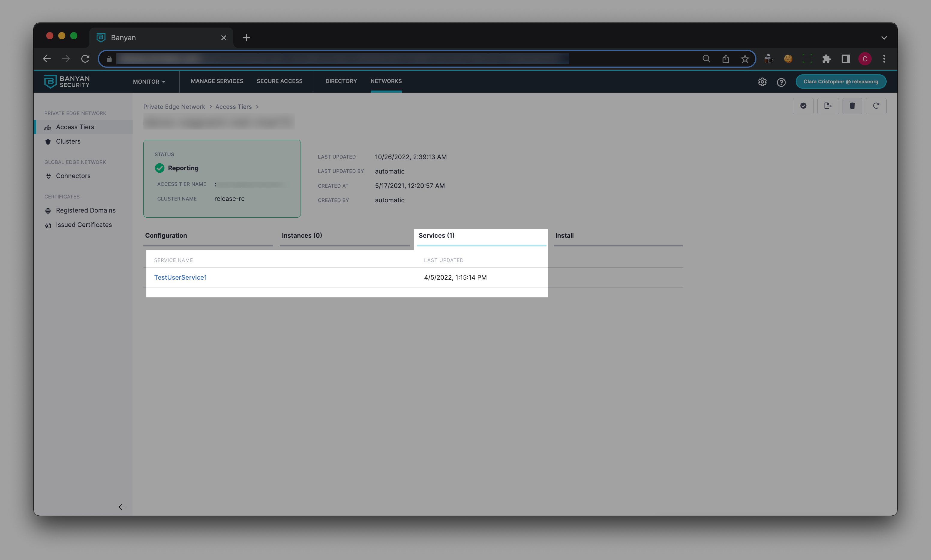Click the settings gear icon in header
931x560 pixels.
click(762, 82)
